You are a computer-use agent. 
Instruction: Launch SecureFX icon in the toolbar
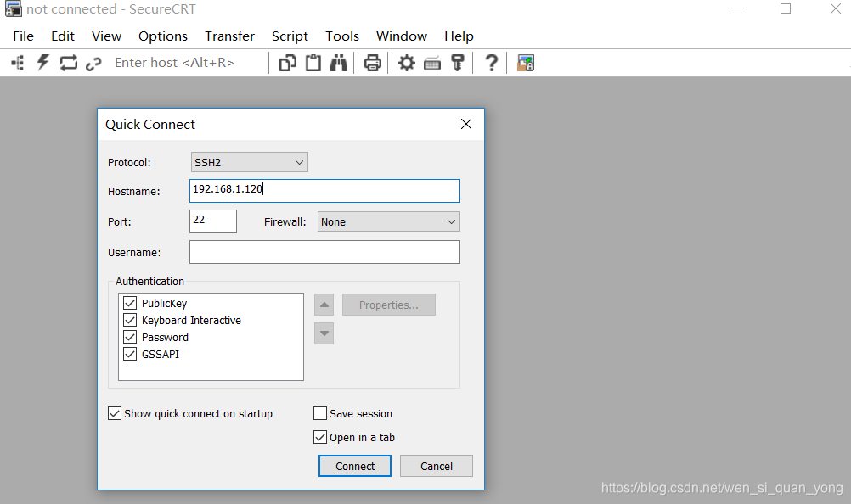pos(526,63)
